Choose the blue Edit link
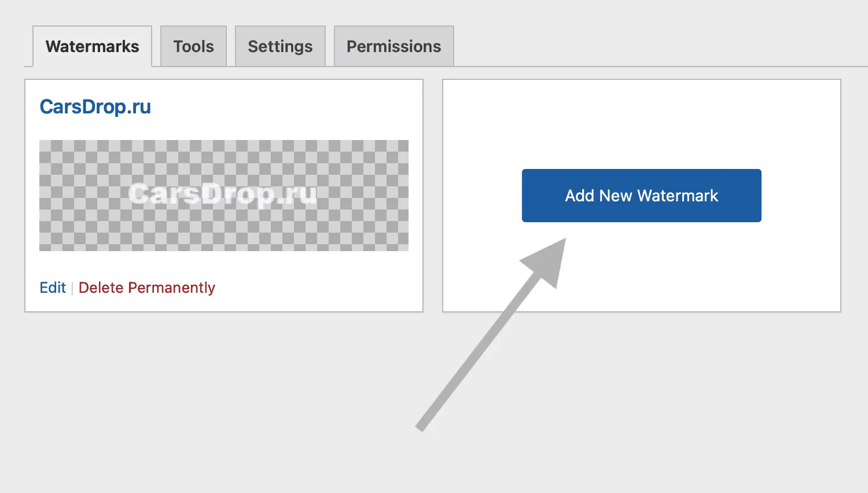The image size is (868, 493). coord(53,288)
